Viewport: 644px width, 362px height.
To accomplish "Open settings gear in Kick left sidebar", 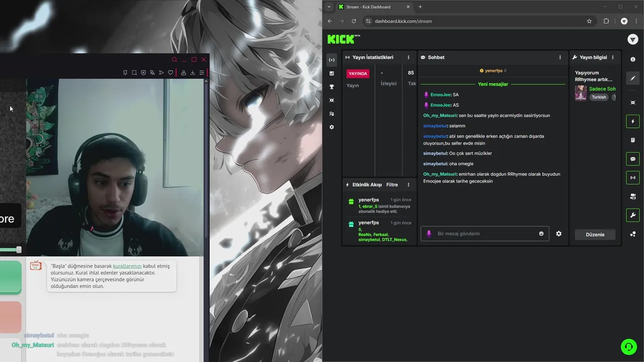I will 332,127.
